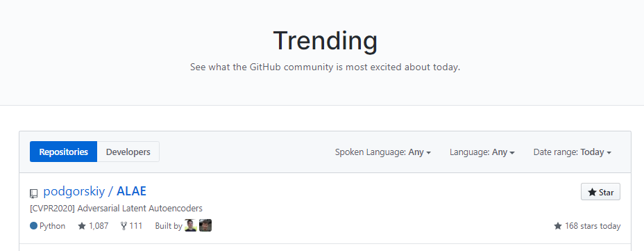Image resolution: width=644 pixels, height=251 pixels.
Task: Click the star icon beside 168 stars today
Action: (x=558, y=226)
